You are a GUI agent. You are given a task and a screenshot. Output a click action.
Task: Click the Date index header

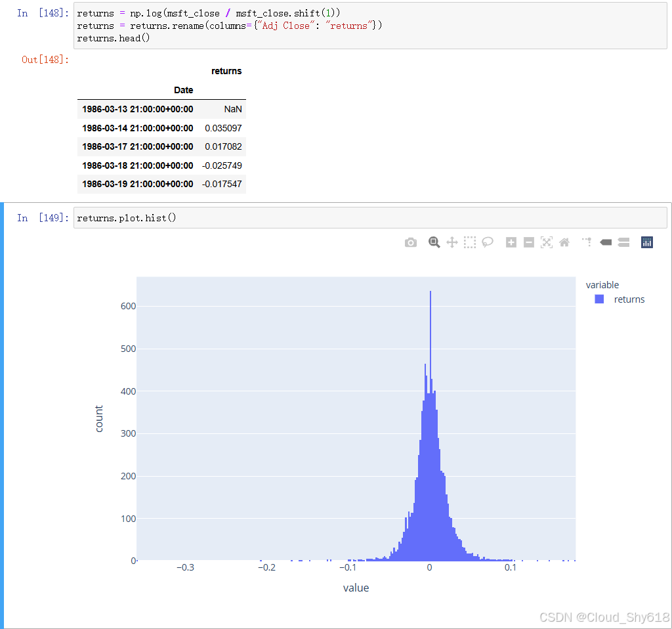184,90
